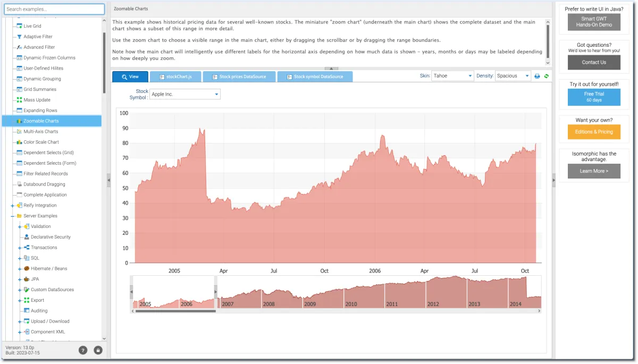Click the help question mark icon
Screen dimensions: 638x364
point(83,350)
